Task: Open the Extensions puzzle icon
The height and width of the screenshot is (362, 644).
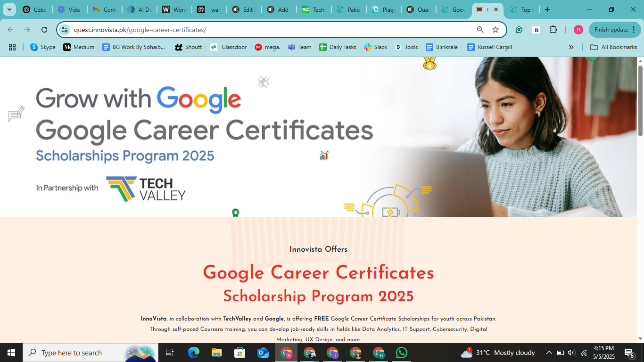Action: [x=553, y=30]
